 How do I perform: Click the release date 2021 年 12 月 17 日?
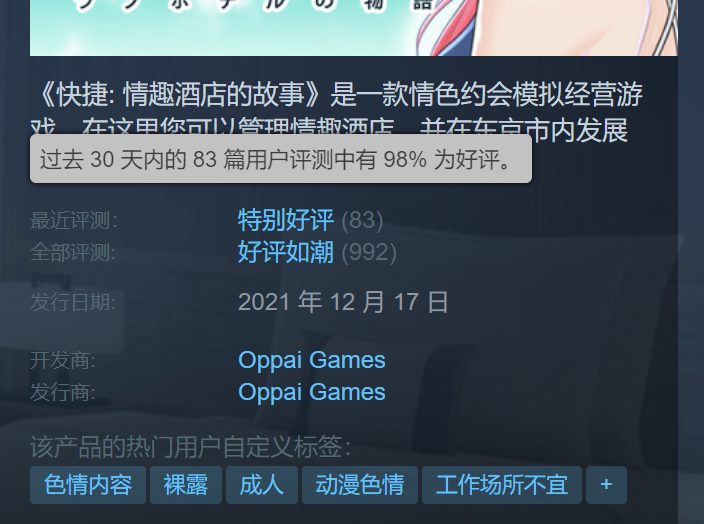(343, 302)
